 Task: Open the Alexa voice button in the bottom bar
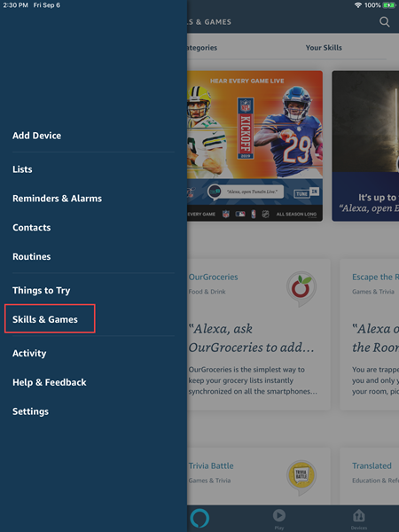pyautogui.click(x=199, y=518)
